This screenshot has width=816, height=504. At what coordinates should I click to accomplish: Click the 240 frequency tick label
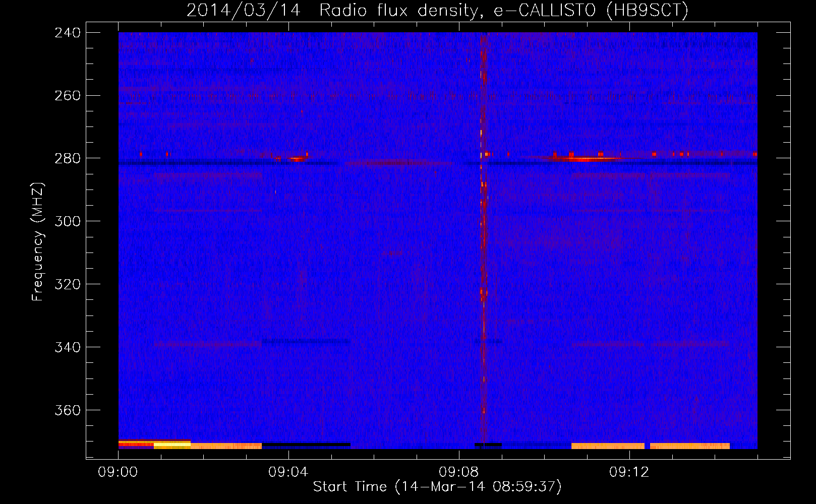click(x=68, y=32)
